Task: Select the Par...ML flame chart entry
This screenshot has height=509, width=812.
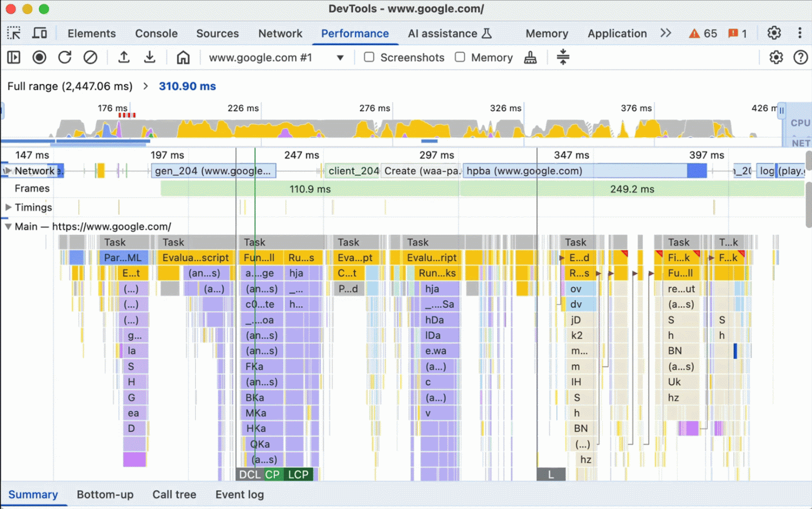Action: pyautogui.click(x=124, y=258)
